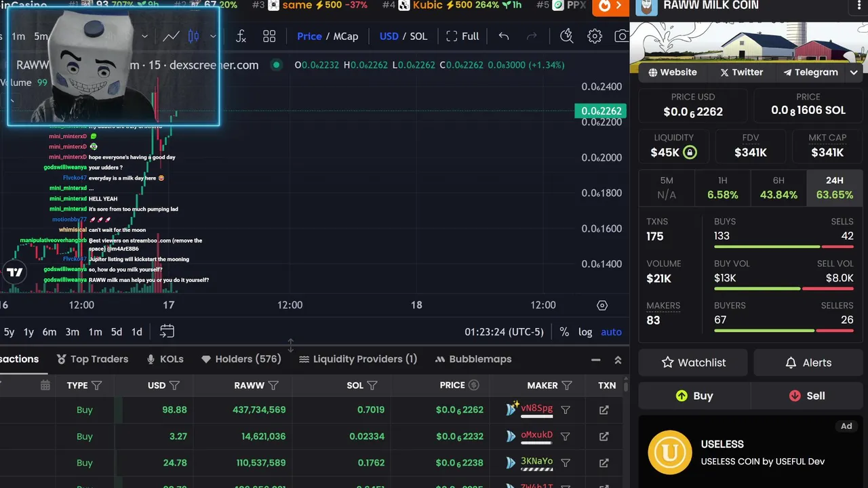
Task: Open the TradingView logo on chart
Action: click(x=15, y=272)
